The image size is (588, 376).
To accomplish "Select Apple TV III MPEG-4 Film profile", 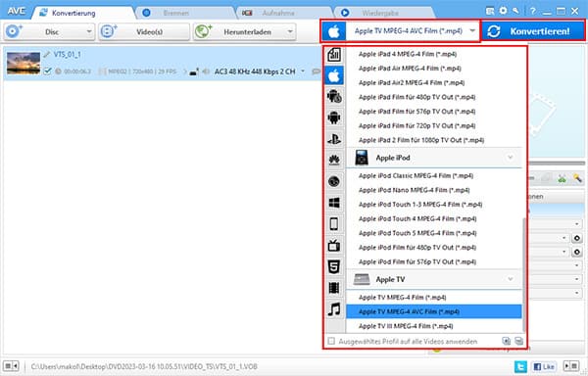I will pos(433,326).
